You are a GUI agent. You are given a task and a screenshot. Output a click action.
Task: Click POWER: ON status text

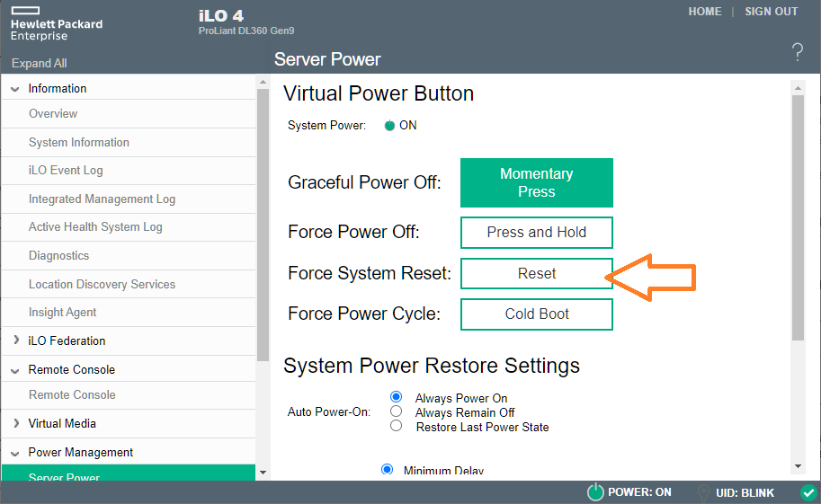639,492
